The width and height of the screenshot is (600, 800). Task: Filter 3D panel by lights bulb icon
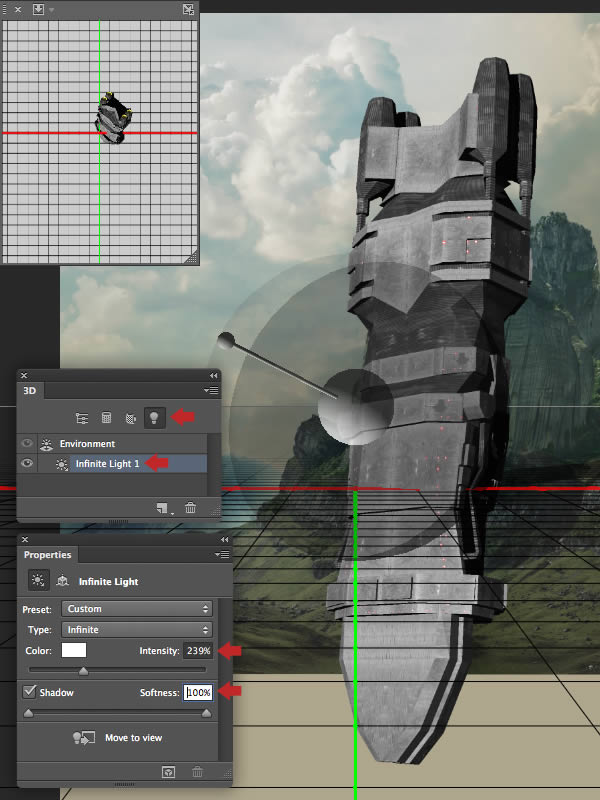[x=155, y=418]
